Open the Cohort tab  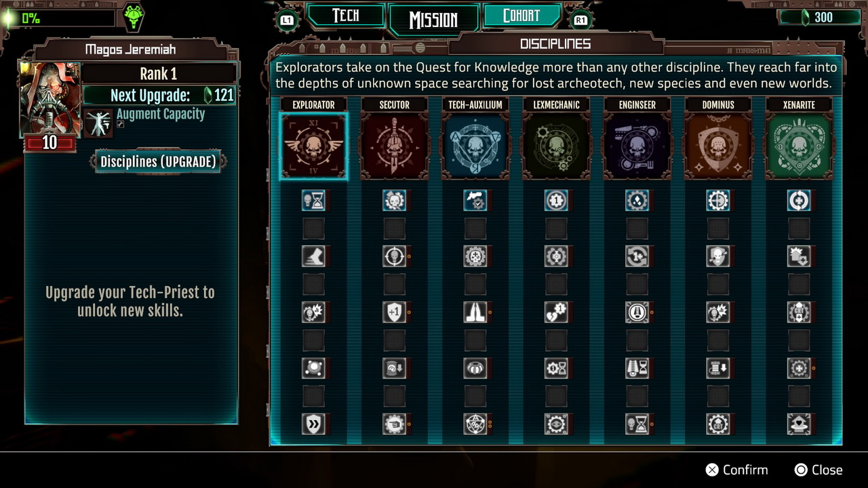pyautogui.click(x=521, y=16)
